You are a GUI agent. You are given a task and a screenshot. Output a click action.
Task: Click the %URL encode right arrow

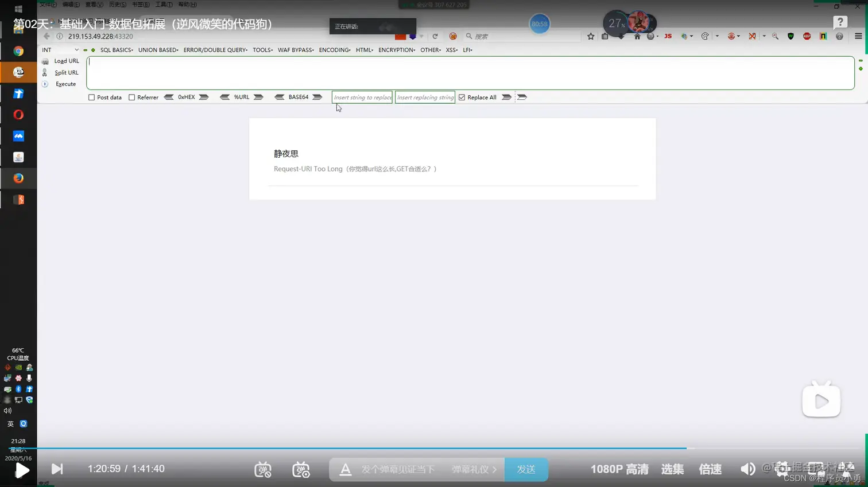click(x=258, y=97)
